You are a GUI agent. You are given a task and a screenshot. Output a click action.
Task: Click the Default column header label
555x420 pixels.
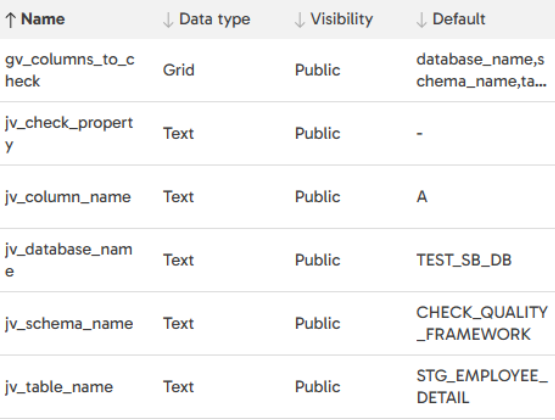459,19
